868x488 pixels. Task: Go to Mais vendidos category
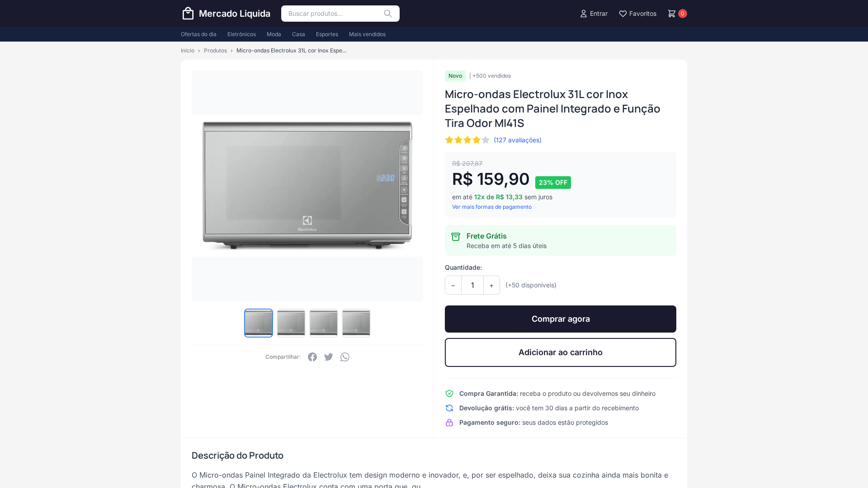click(367, 34)
